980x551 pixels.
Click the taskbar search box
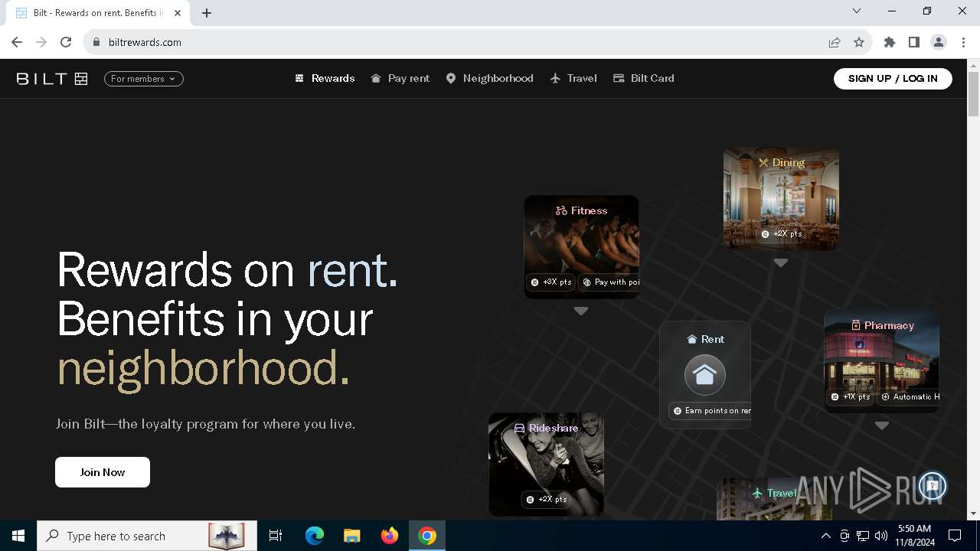click(x=148, y=536)
